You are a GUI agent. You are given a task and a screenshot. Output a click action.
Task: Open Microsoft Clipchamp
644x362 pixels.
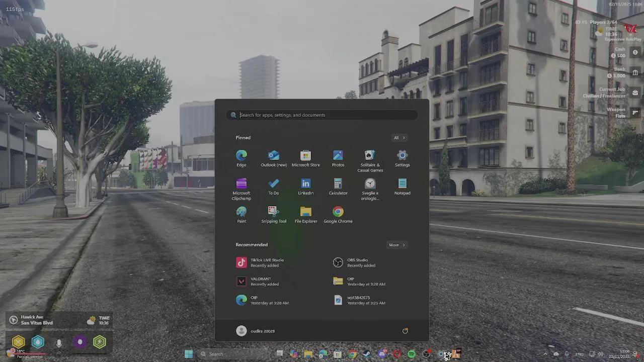[242, 189]
